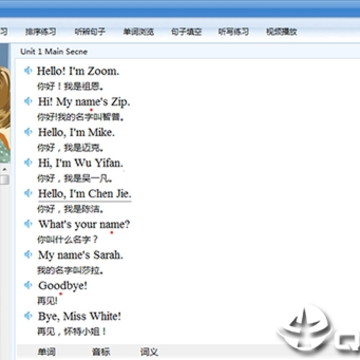This screenshot has height=360, width=360.
Task: Open the 视频播放 tab
Action: [x=282, y=32]
